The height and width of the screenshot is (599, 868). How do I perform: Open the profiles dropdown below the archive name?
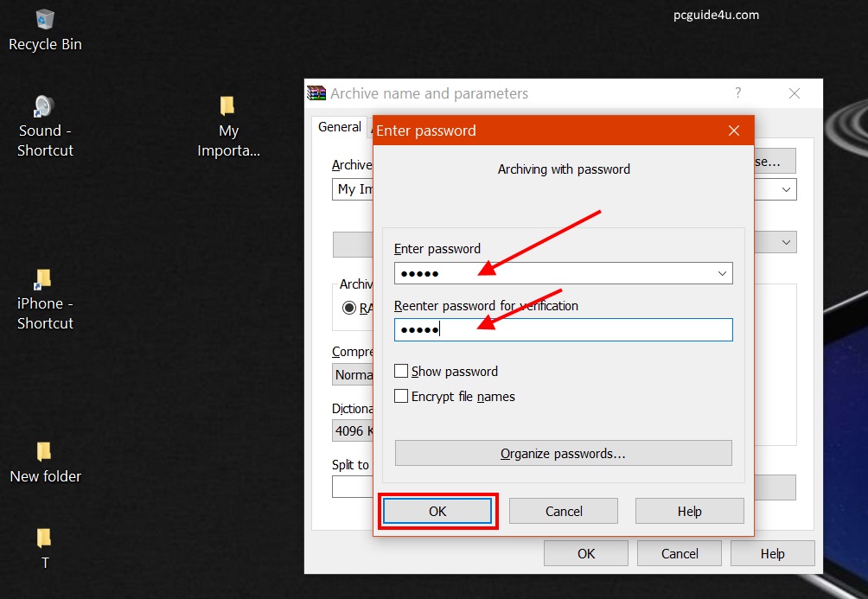coord(786,243)
